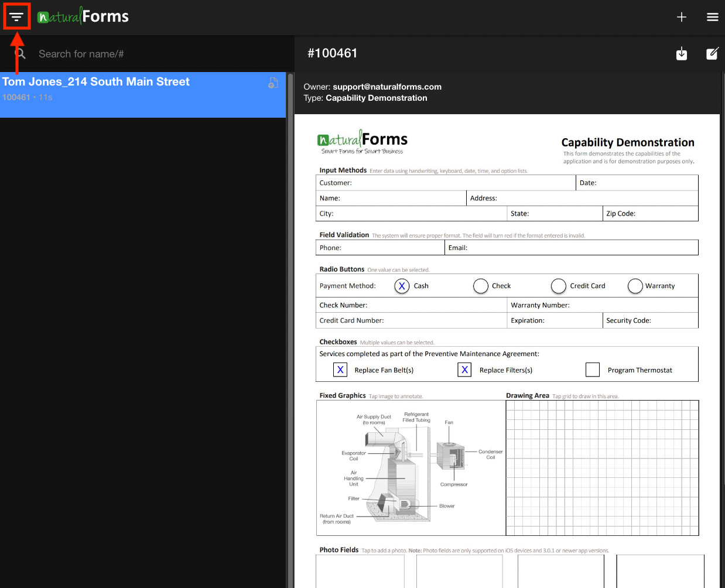Screen dimensions: 725x588
Task: Click the State field
Action: (555, 213)
